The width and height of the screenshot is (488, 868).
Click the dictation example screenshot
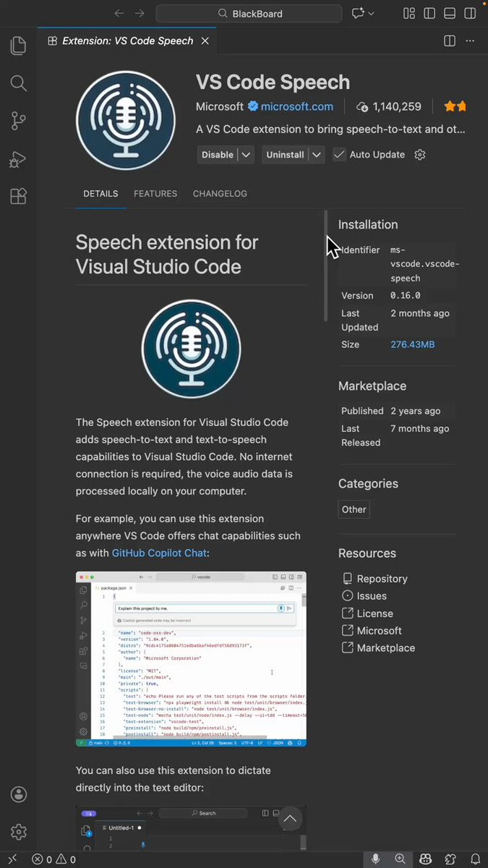click(x=191, y=829)
